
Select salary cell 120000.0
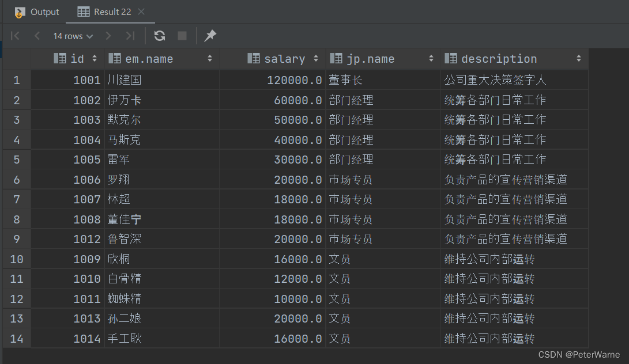(272, 80)
